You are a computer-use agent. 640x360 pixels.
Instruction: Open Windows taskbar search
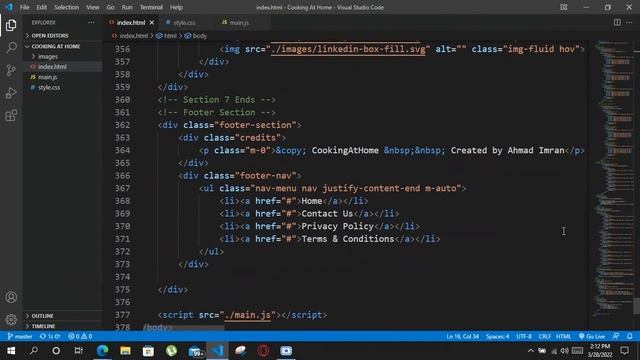(x=34, y=351)
